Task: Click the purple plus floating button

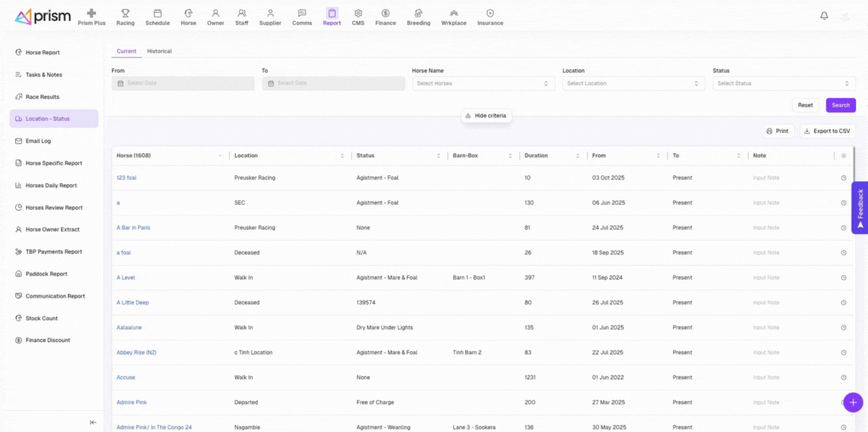Action: pos(853,403)
